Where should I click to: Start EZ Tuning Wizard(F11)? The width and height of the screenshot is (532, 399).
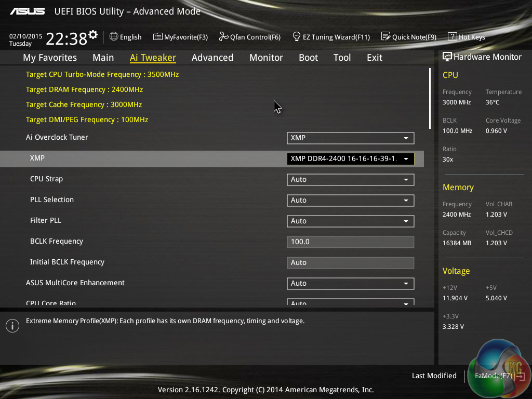tap(336, 37)
